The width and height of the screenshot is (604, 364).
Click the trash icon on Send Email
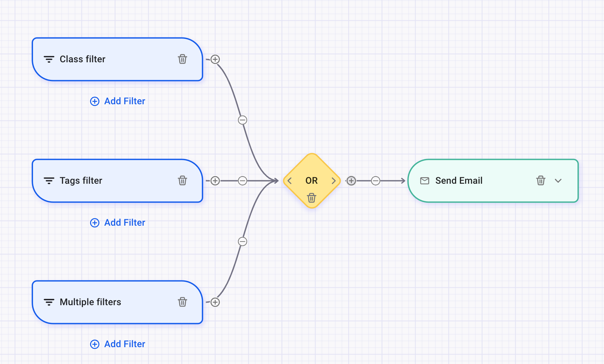click(541, 180)
